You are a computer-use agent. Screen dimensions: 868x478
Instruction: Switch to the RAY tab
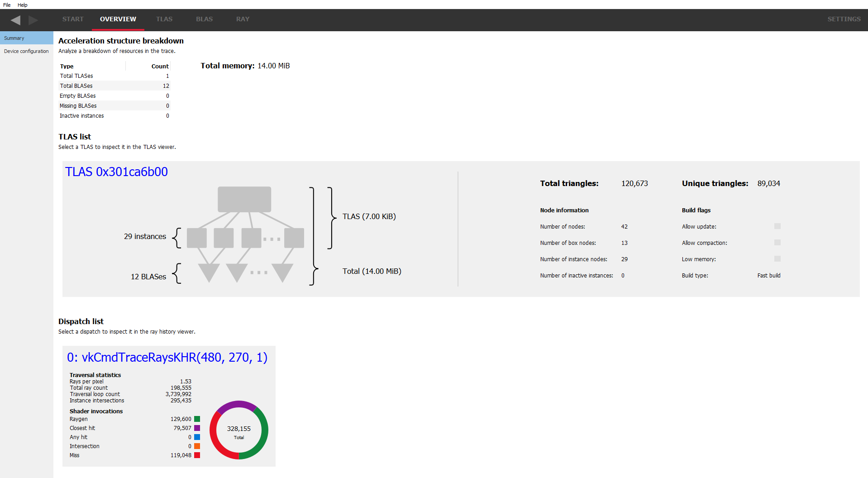pyautogui.click(x=243, y=19)
